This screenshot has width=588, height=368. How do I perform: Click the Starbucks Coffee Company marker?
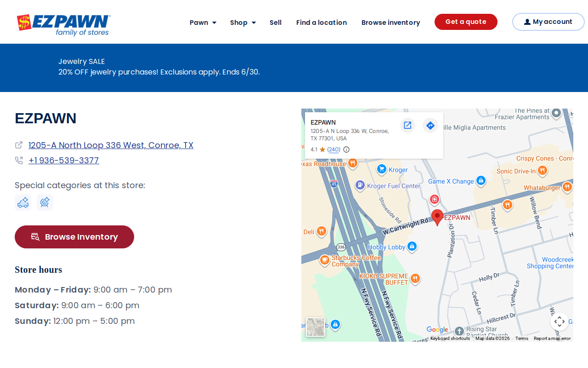pyautogui.click(x=325, y=260)
